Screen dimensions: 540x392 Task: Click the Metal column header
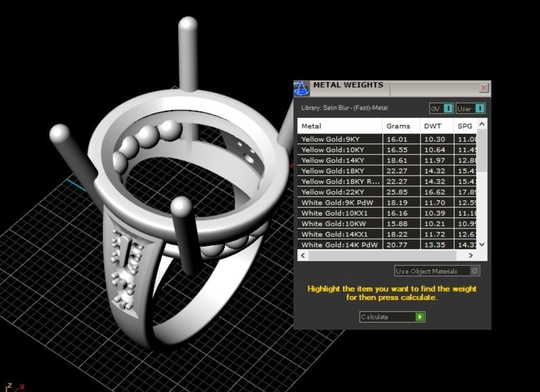pos(340,126)
